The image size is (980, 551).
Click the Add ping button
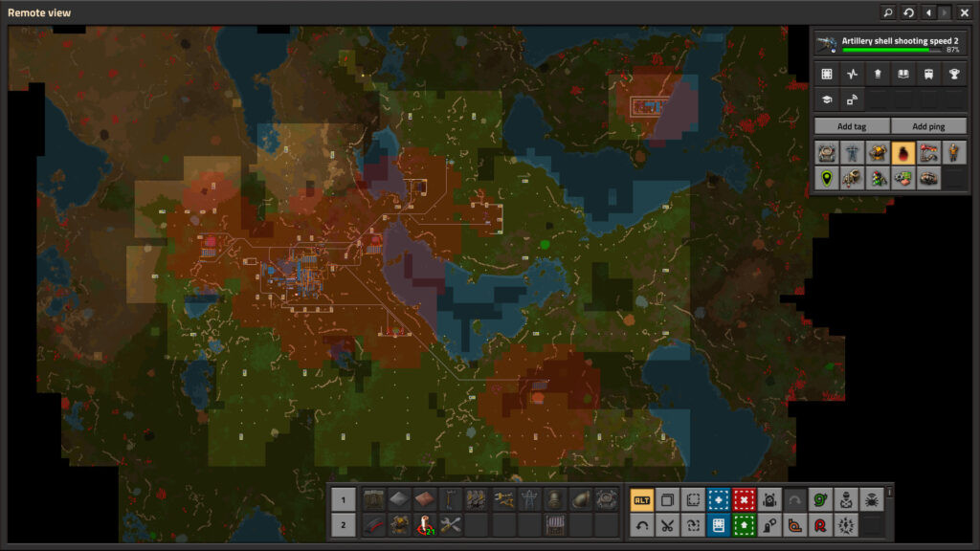928,126
